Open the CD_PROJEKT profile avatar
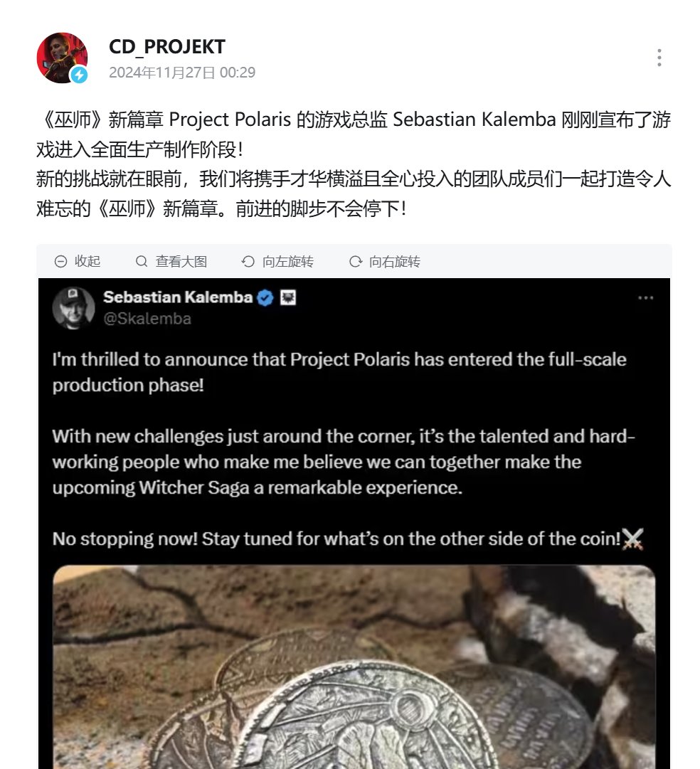Viewport: 700px width, 769px height. pyautogui.click(x=62, y=58)
